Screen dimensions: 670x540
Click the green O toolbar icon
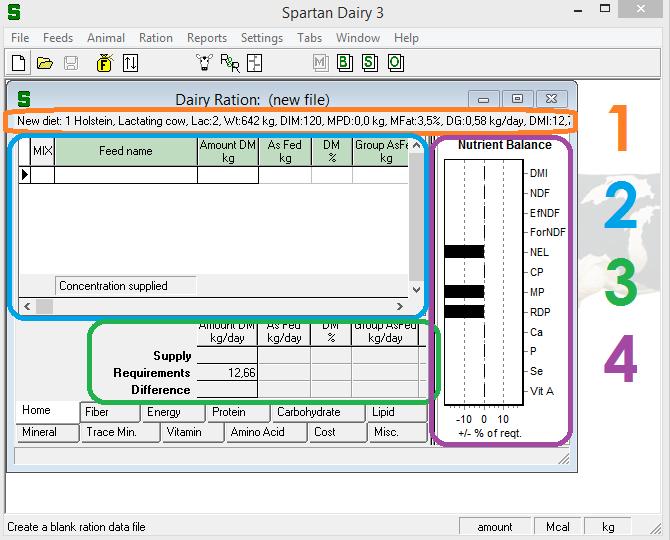pyautogui.click(x=396, y=63)
